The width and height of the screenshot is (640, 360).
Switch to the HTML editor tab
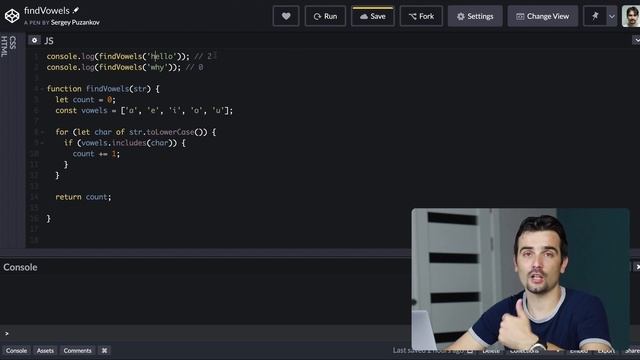click(4, 46)
